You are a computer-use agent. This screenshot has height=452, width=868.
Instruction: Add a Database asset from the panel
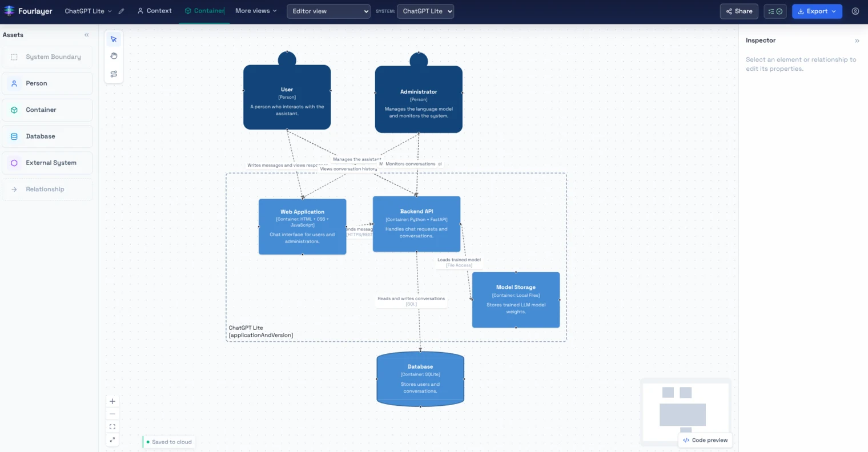tap(47, 136)
